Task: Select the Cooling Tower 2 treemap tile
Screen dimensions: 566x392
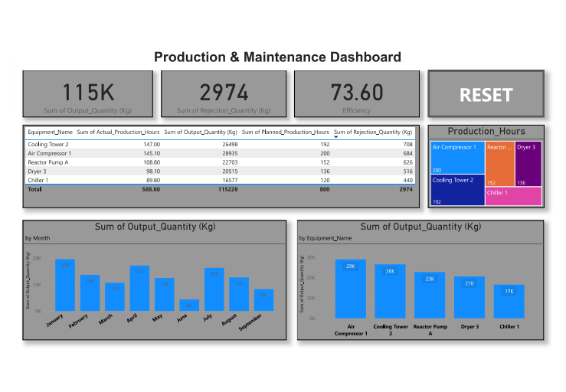Action: pos(457,190)
